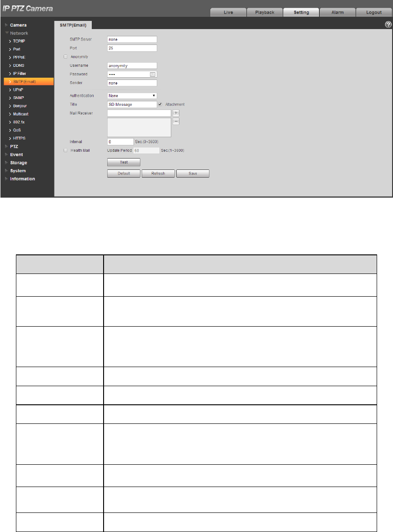Select SMTP(Email) in the sidebar
Screen dimensions: 393x532
click(29, 81)
